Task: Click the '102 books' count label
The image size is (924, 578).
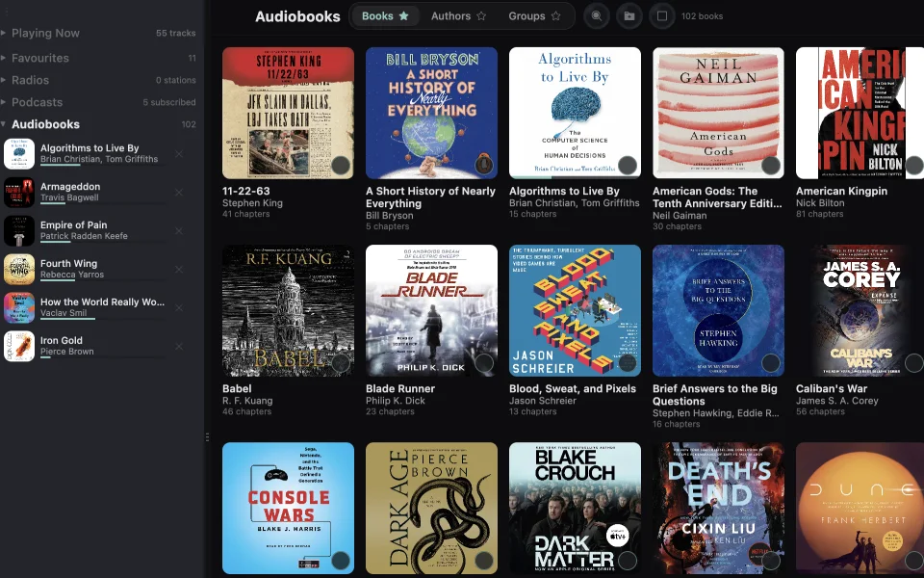Action: [702, 16]
